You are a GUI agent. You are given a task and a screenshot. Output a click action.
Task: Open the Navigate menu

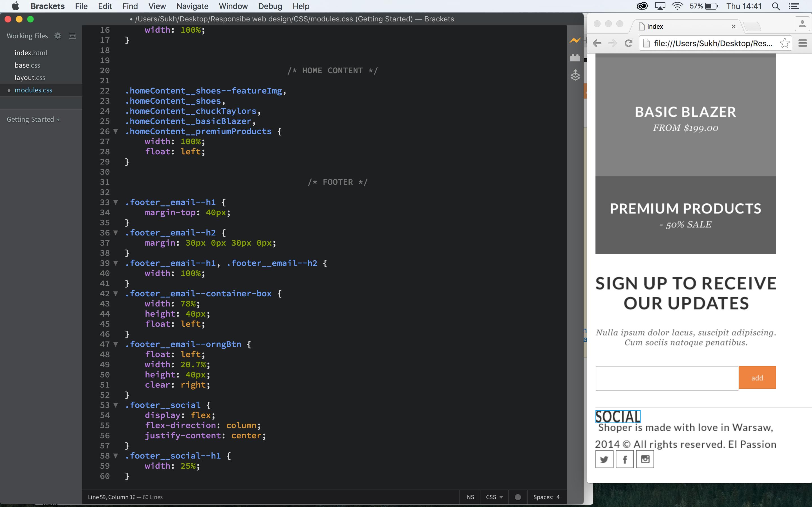(x=192, y=6)
